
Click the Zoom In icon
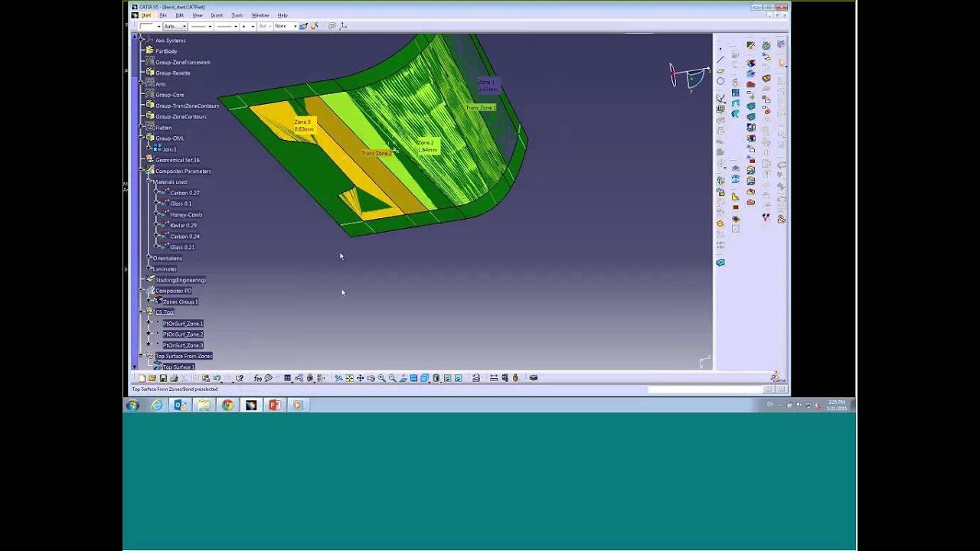tap(382, 378)
